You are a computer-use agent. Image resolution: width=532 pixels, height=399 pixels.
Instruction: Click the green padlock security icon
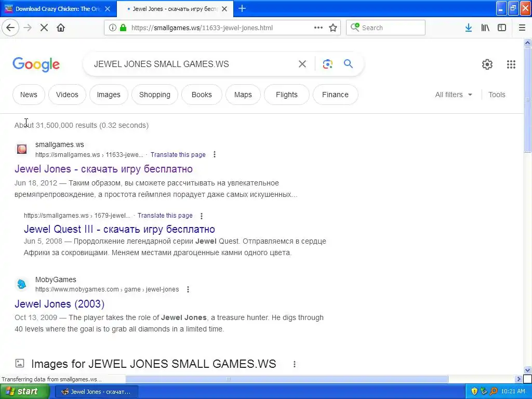[x=123, y=28]
